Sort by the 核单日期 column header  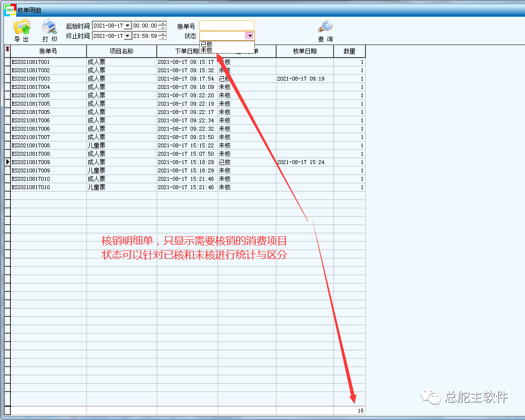coord(304,51)
